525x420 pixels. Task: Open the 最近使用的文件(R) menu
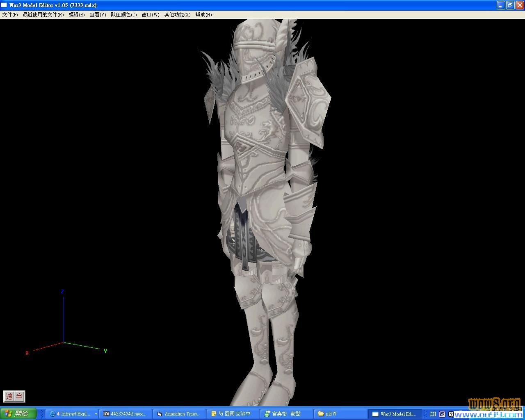(43, 15)
